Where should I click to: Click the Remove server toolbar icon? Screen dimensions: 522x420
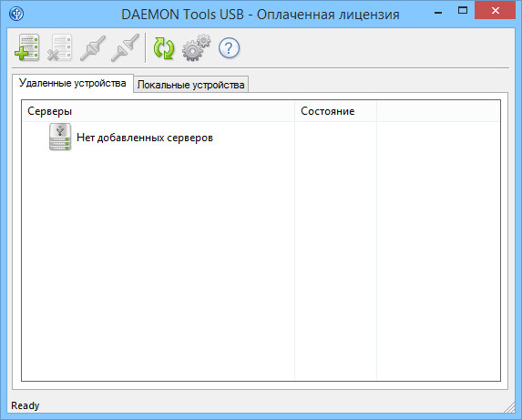(x=60, y=47)
